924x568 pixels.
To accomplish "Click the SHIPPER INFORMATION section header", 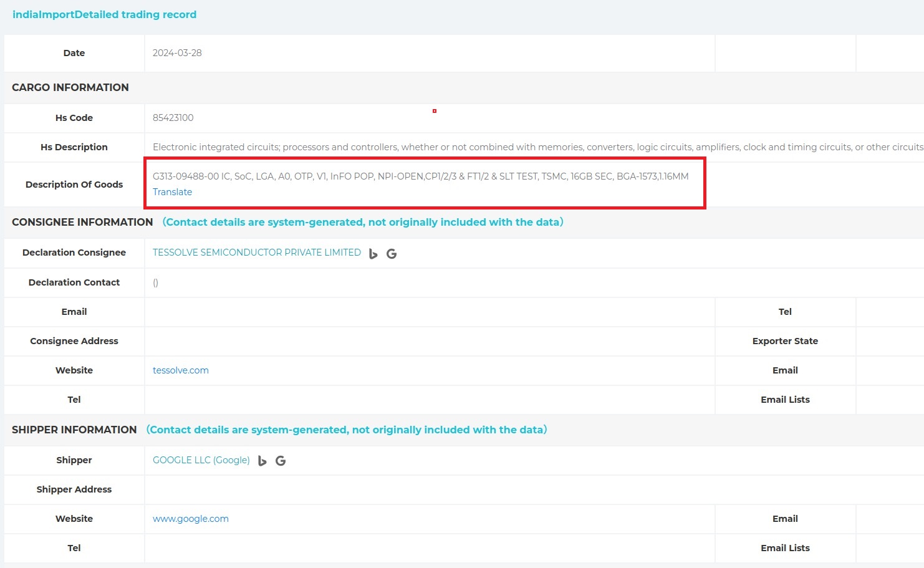I will coord(74,430).
